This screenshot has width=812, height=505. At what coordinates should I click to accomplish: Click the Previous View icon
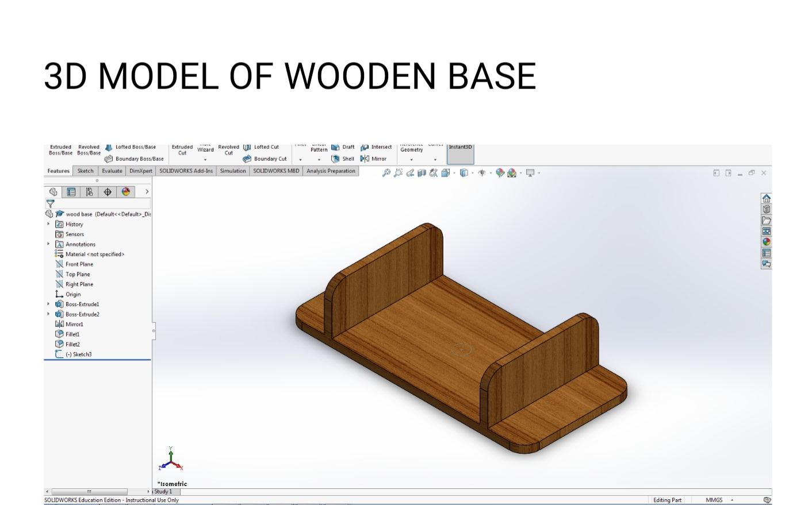click(410, 173)
